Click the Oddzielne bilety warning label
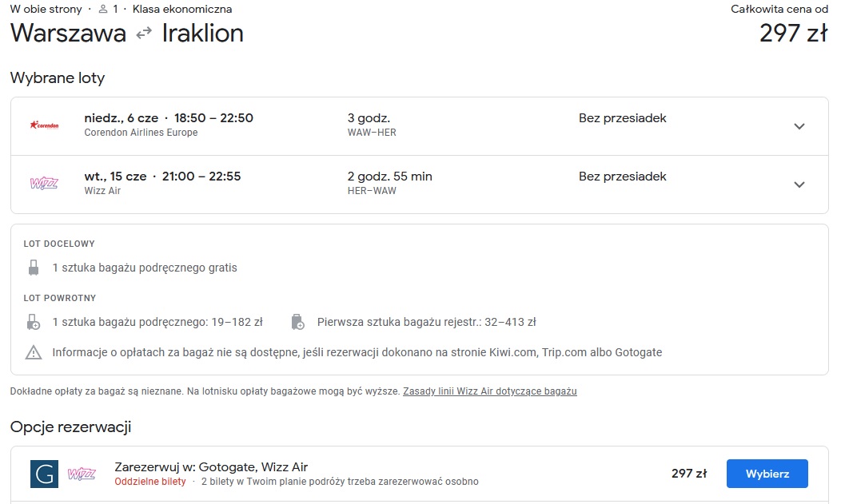The height and width of the screenshot is (504, 845). tap(149, 482)
